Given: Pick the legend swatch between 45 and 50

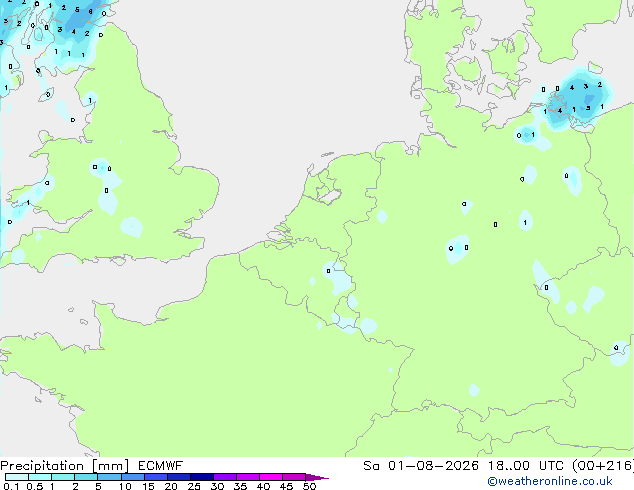Looking at the screenshot, I should (x=294, y=477).
